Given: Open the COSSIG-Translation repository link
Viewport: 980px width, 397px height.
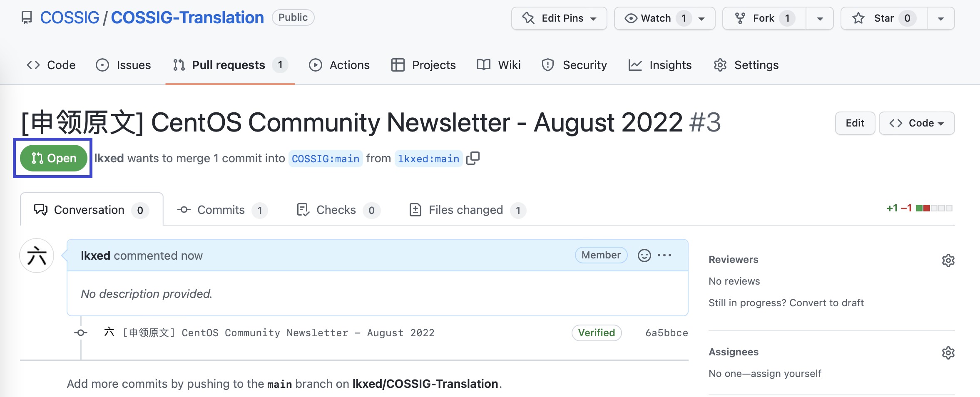Looking at the screenshot, I should (187, 17).
